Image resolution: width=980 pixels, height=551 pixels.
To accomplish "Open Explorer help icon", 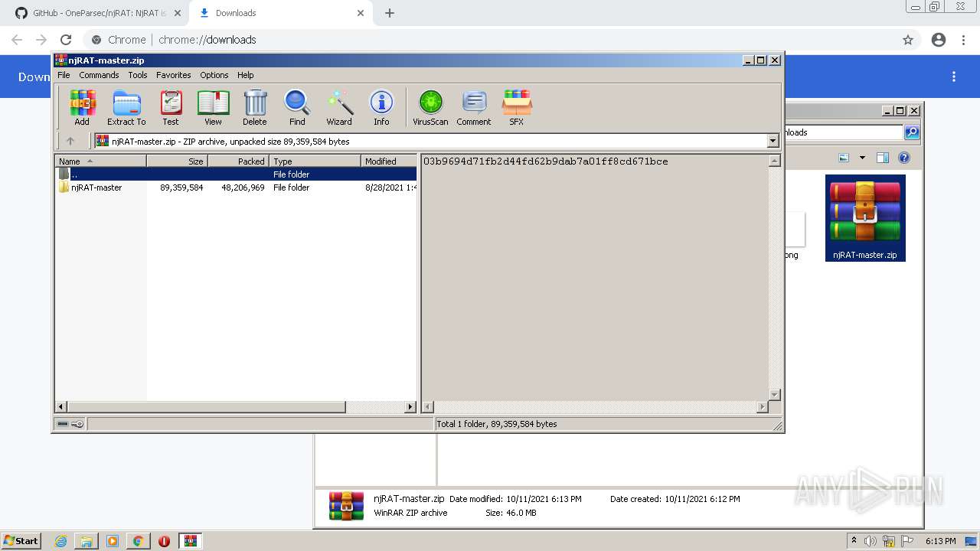I will (904, 158).
